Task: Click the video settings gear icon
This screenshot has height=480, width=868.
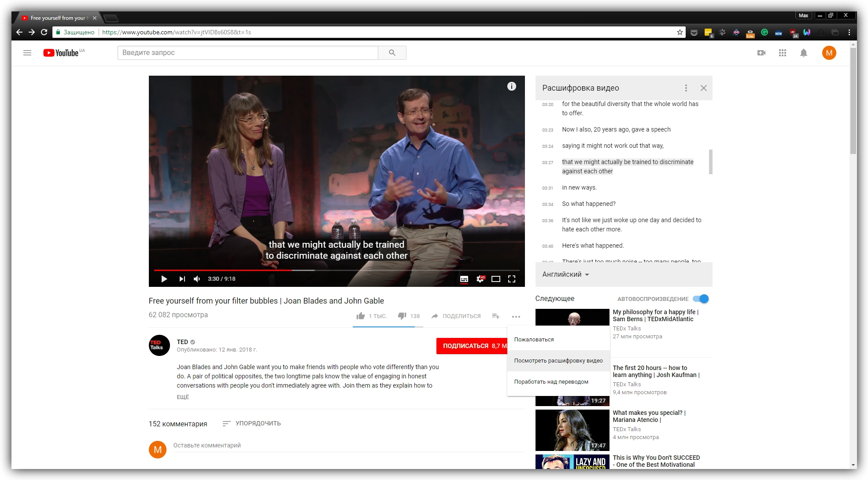Action: pos(479,278)
